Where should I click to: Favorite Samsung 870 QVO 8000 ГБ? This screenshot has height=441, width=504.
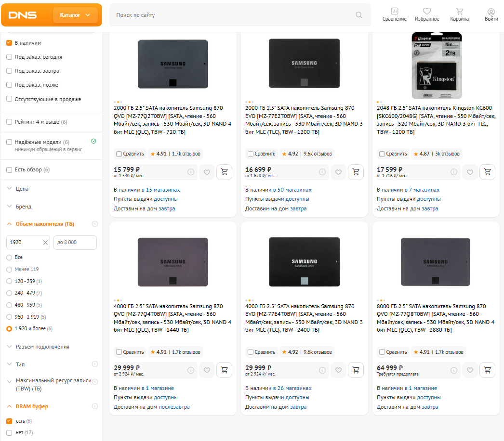click(x=470, y=370)
